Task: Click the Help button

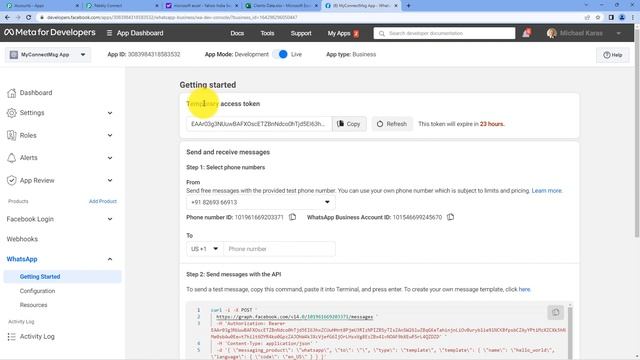Action: pyautogui.click(x=613, y=55)
